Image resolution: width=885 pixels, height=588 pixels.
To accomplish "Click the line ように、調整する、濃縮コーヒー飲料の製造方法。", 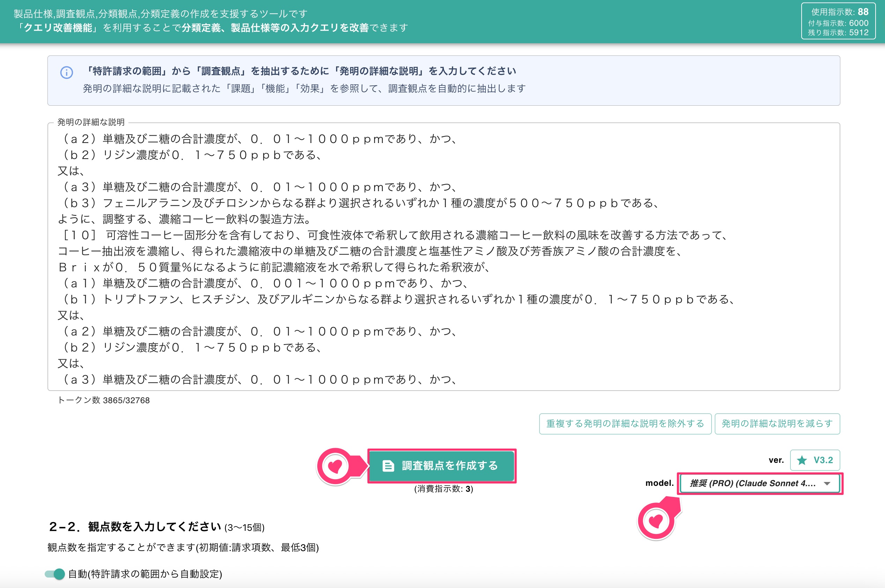I will click(x=184, y=219).
